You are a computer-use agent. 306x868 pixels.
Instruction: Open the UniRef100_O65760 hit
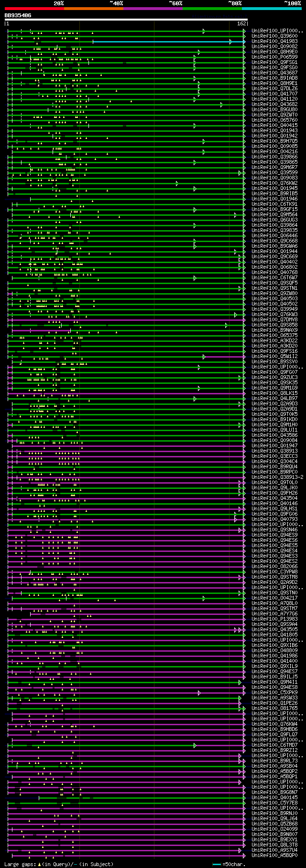(274, 120)
